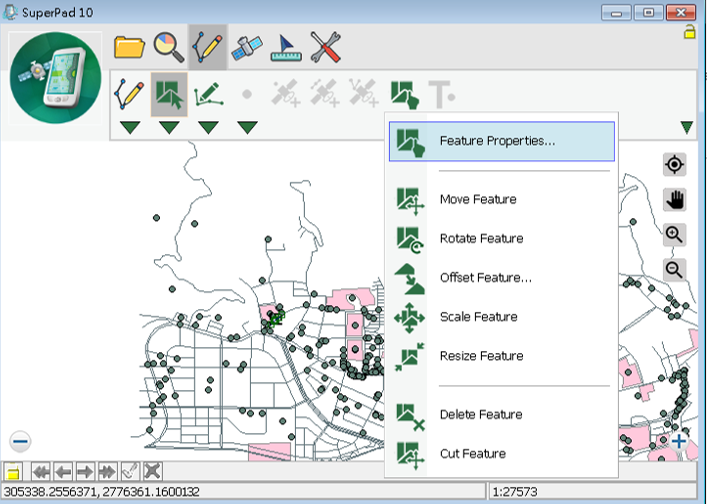707x504 pixels.
Task: Go to first record double-left arrow
Action: pyautogui.click(x=41, y=472)
